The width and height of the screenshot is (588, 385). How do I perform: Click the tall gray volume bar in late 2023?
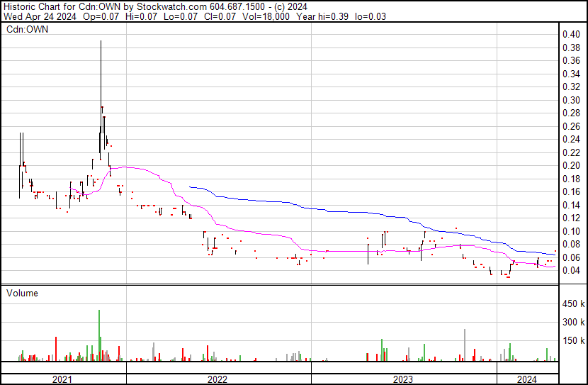465,345
